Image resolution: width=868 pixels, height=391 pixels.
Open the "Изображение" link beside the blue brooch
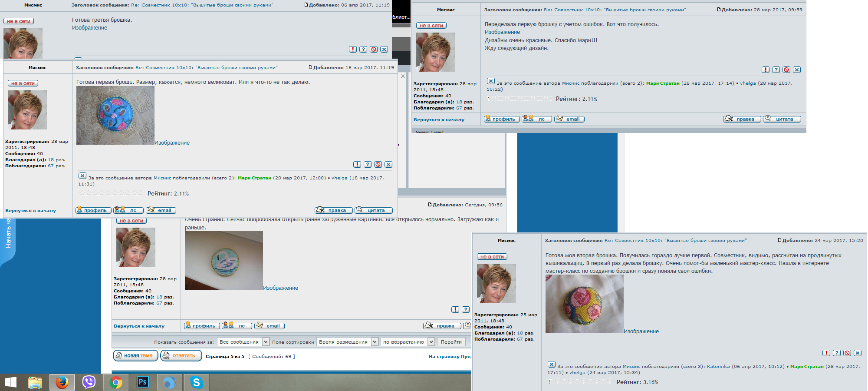coord(172,143)
